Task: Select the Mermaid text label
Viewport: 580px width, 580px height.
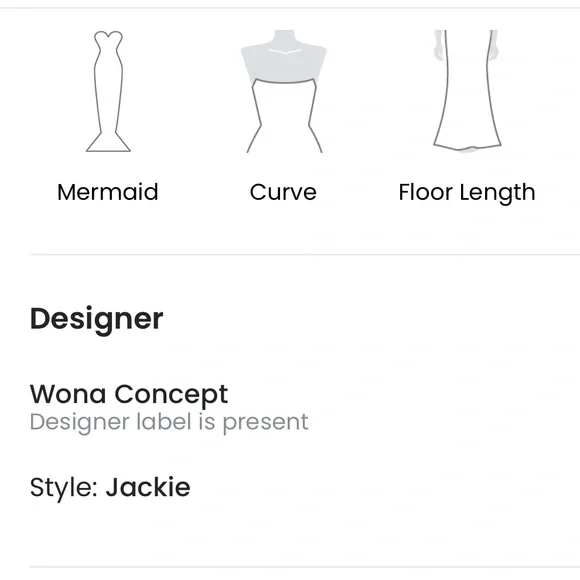Action: coord(108,192)
